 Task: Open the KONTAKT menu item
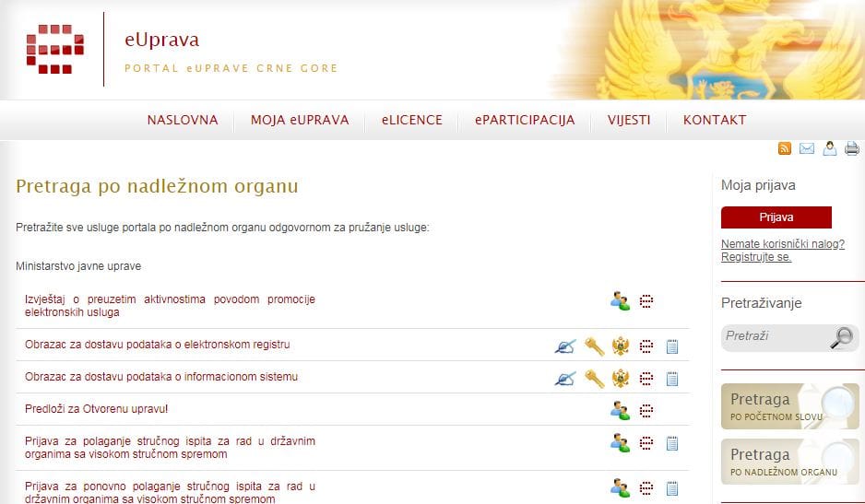click(715, 120)
